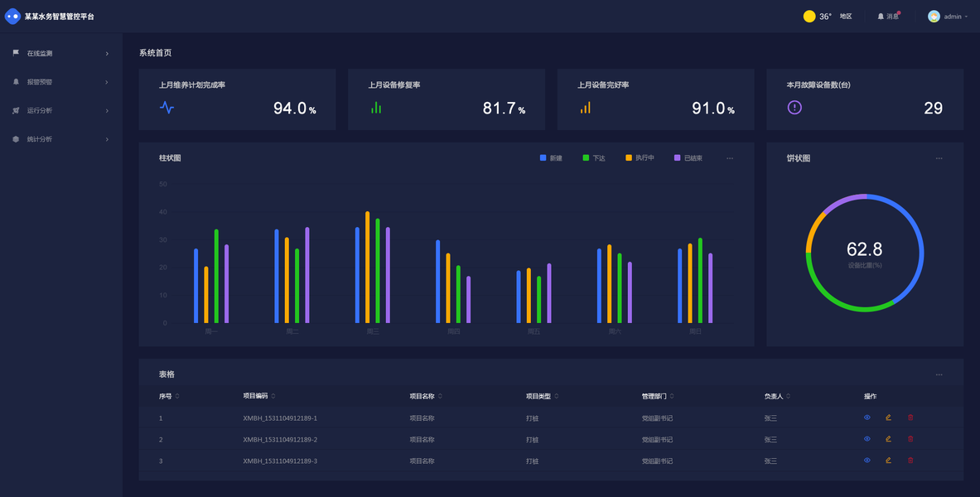Sort table by 项目类型 column
980x497 pixels.
[x=556, y=396]
